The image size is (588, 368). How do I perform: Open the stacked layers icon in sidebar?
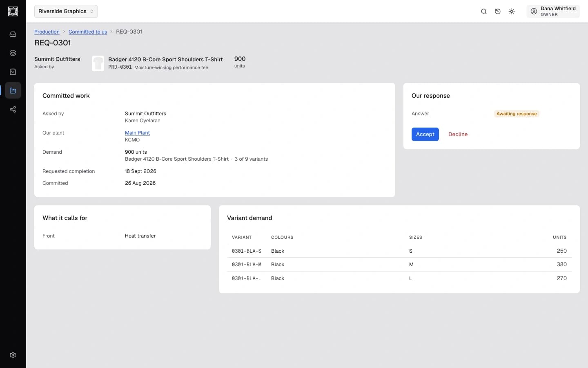13,53
